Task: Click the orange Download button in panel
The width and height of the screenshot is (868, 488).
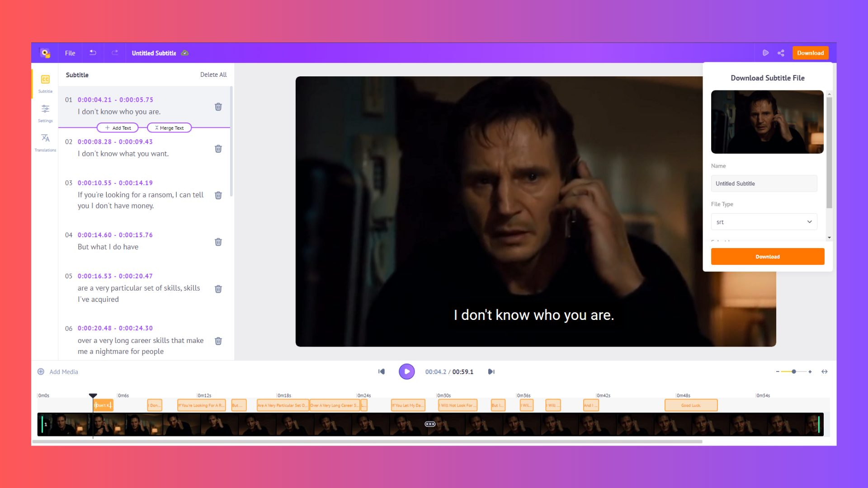Action: (x=768, y=257)
